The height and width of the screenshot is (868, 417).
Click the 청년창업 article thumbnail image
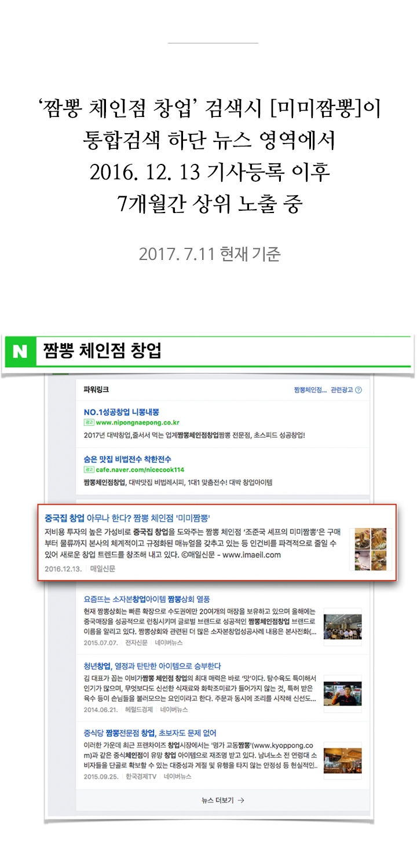coord(343,694)
